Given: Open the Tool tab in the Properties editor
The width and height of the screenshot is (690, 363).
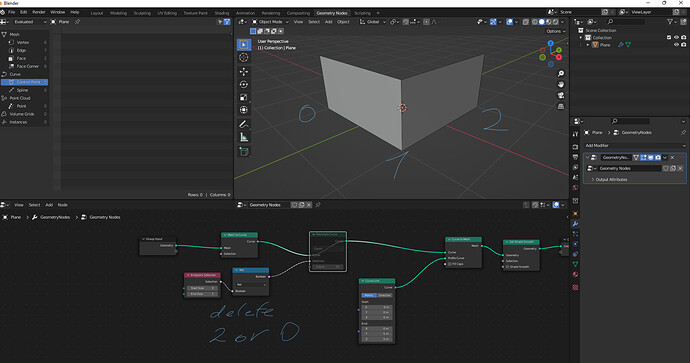Looking at the screenshot, I should click(x=575, y=134).
